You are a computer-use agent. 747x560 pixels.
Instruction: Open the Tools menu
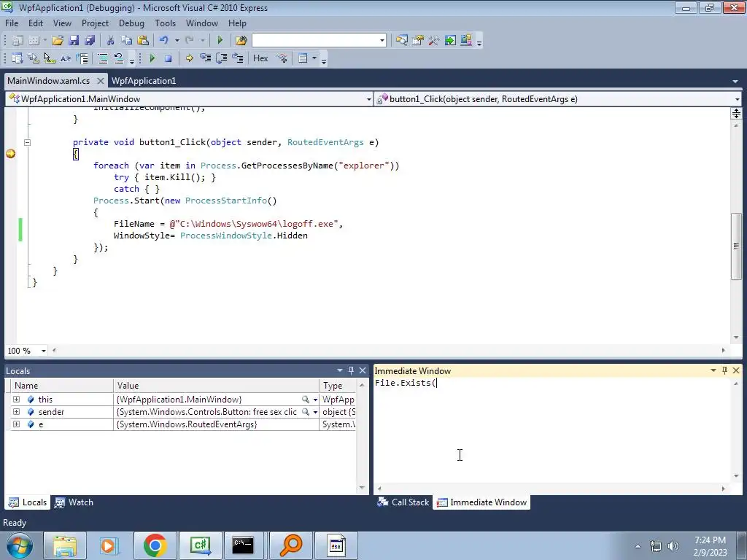pyautogui.click(x=166, y=23)
